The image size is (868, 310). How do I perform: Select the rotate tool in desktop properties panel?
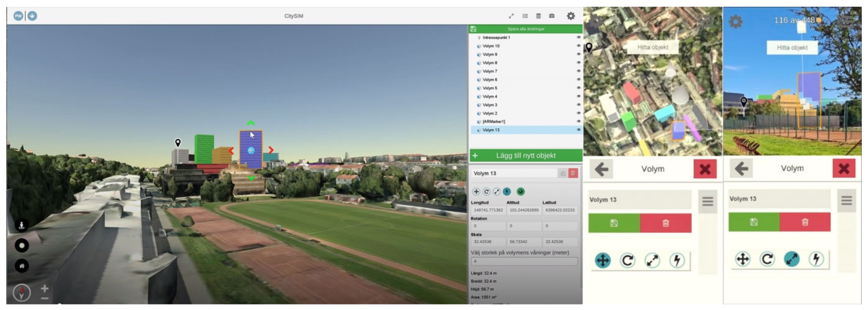coord(486,192)
